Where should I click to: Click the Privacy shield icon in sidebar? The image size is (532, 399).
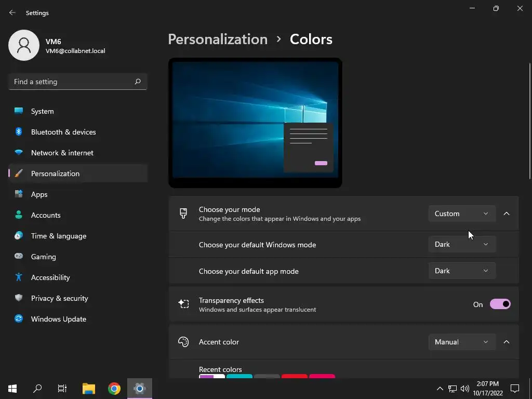[19, 298]
